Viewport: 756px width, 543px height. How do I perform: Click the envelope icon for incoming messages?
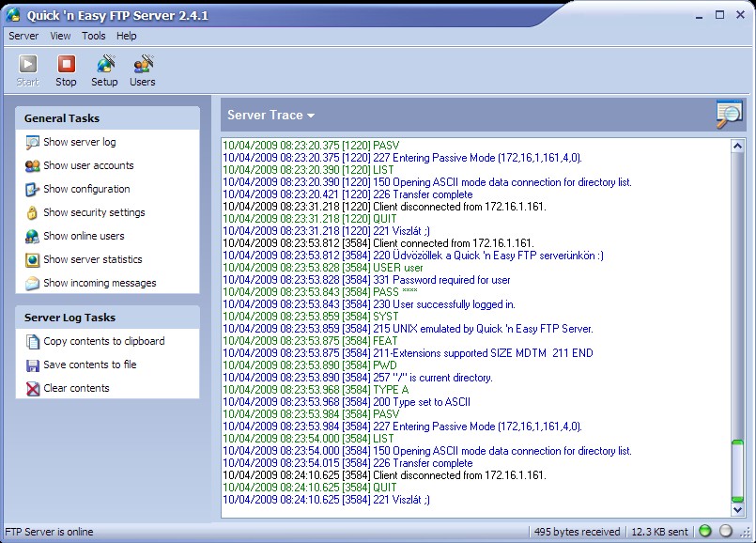[32, 283]
